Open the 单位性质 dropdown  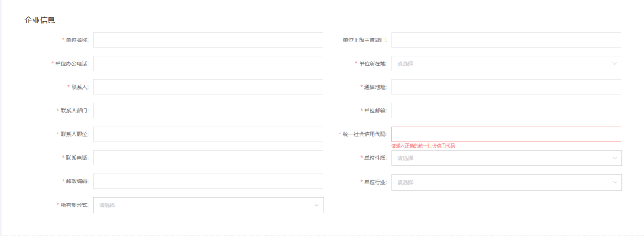point(506,158)
